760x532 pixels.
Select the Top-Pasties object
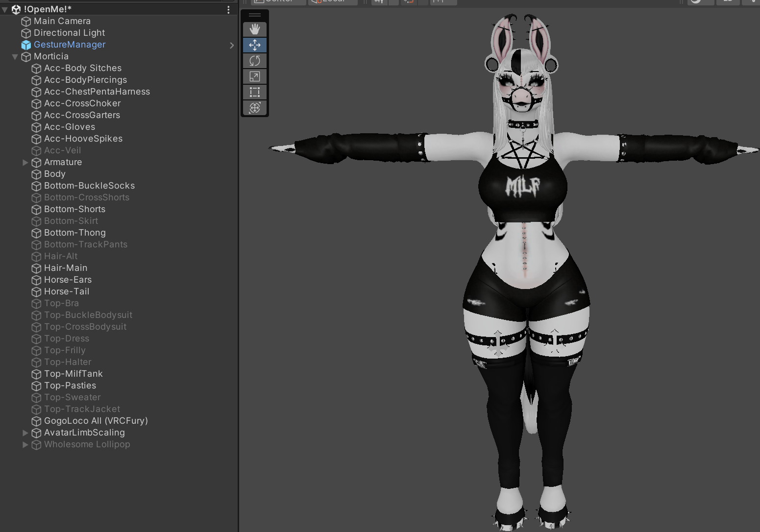point(70,386)
